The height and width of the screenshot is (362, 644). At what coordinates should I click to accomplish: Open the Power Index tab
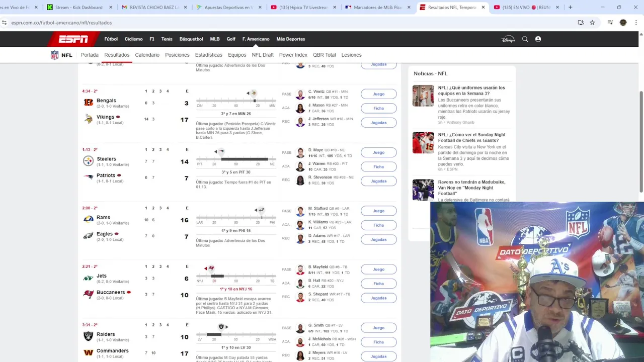(293, 55)
